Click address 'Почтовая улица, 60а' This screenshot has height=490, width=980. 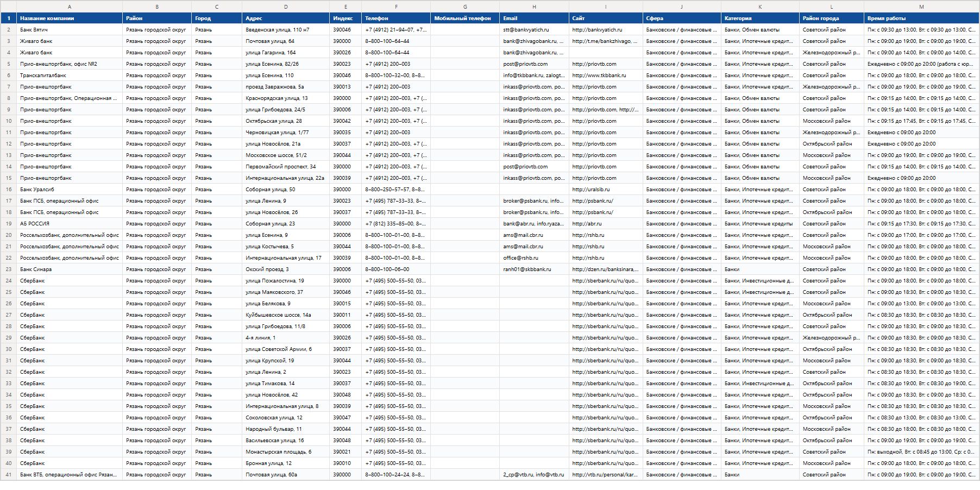click(286, 474)
